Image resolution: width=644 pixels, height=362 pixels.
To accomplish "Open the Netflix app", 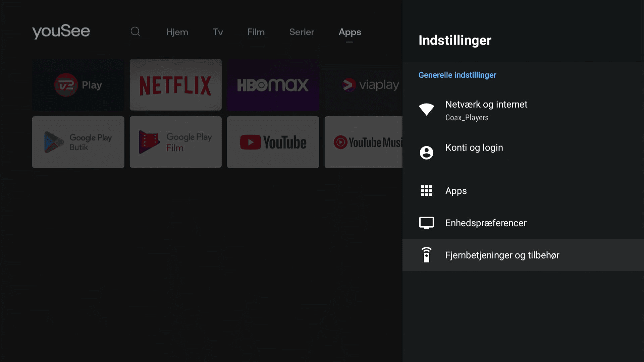I will tap(176, 84).
